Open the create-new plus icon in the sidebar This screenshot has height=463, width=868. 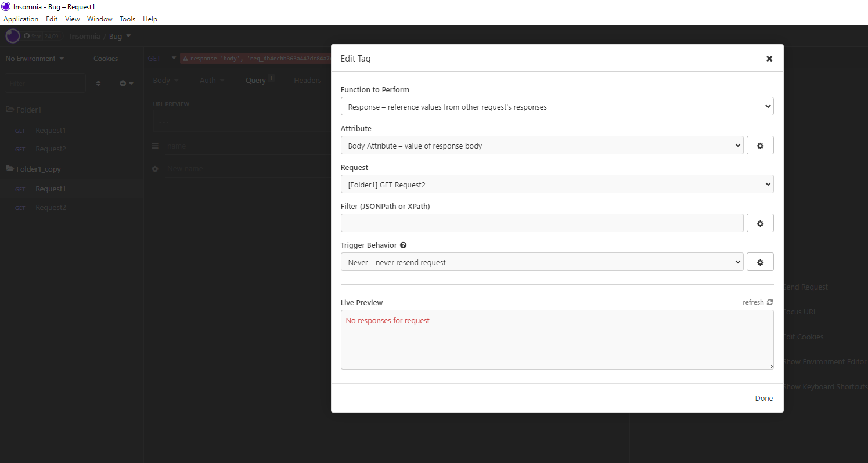123,83
